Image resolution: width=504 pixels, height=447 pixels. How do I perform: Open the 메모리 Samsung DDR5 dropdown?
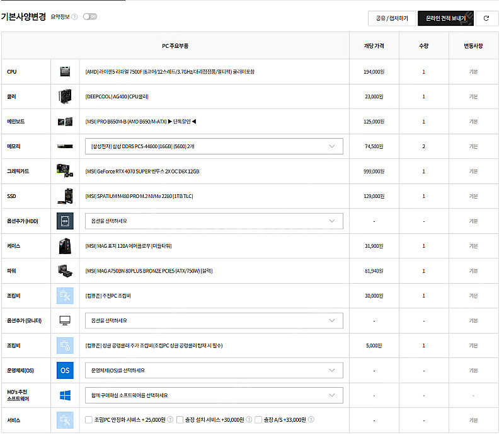pos(214,146)
